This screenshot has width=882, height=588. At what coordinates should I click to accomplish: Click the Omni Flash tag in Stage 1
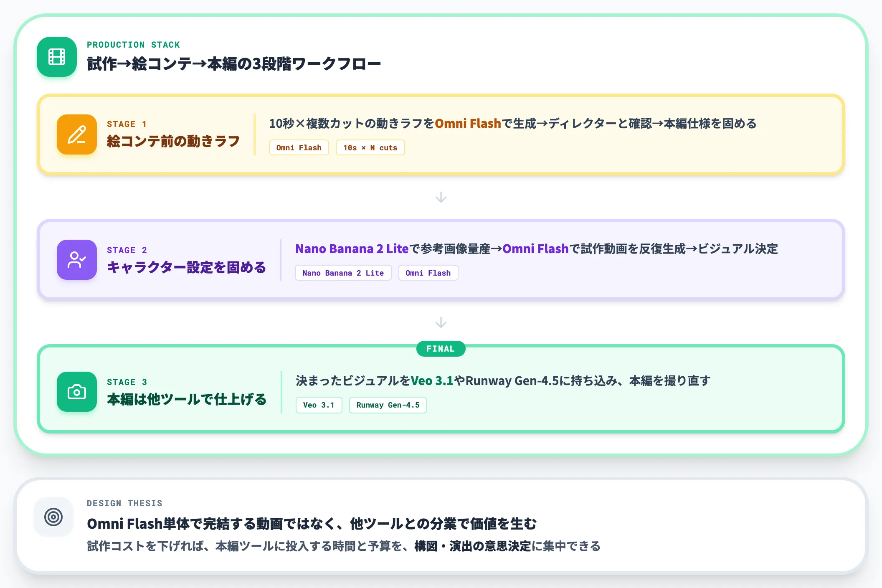point(299,147)
